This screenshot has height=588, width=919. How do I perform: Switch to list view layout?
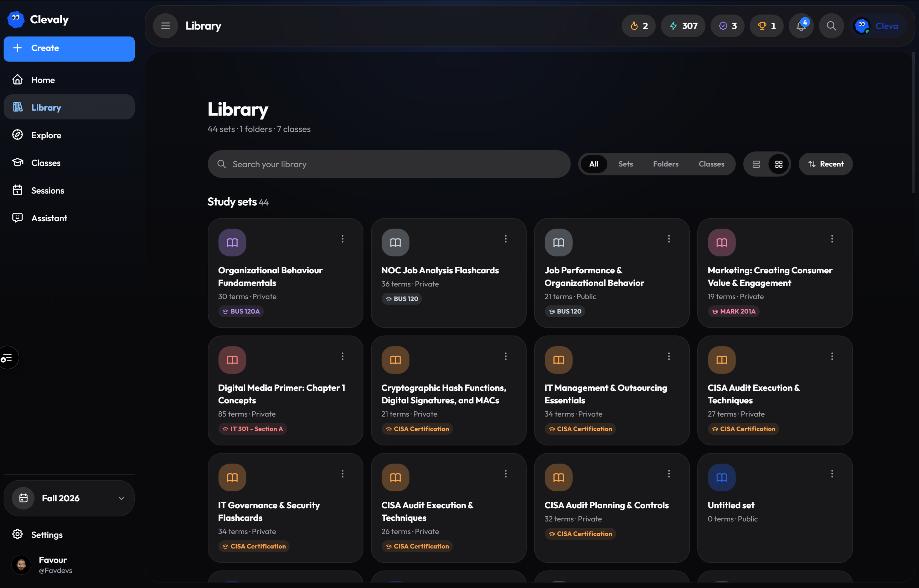756,164
